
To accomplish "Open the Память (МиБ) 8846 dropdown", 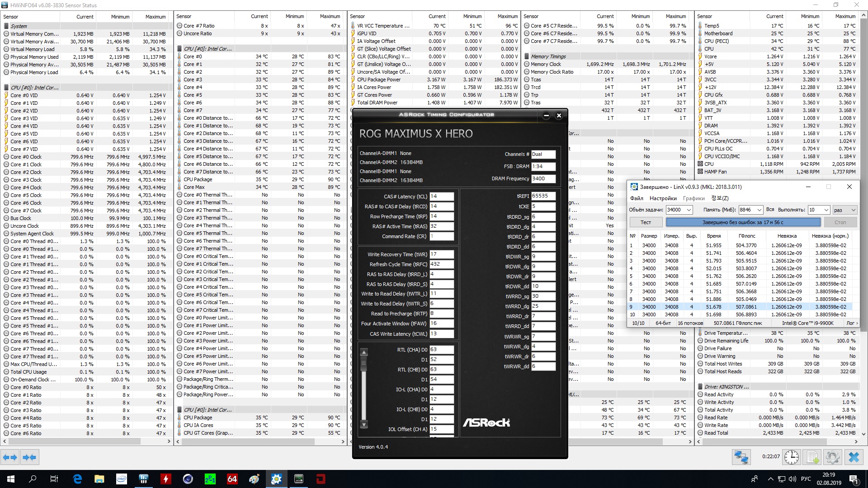I will pyautogui.click(x=759, y=210).
